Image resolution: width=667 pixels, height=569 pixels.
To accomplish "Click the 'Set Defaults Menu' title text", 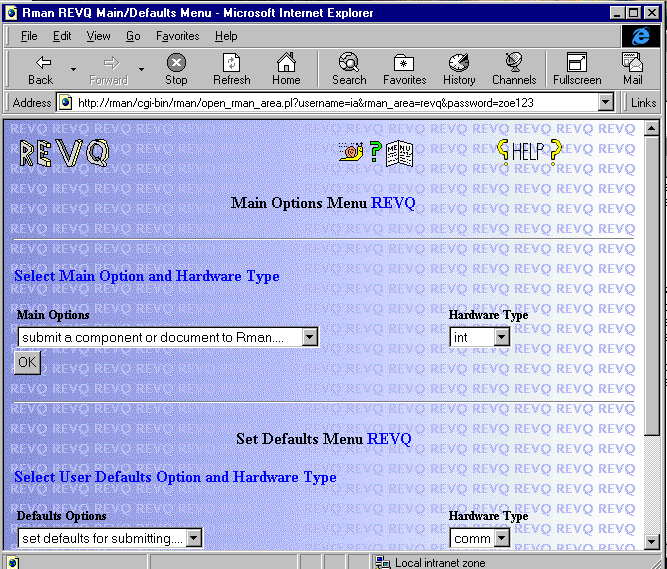I will coord(299,438).
